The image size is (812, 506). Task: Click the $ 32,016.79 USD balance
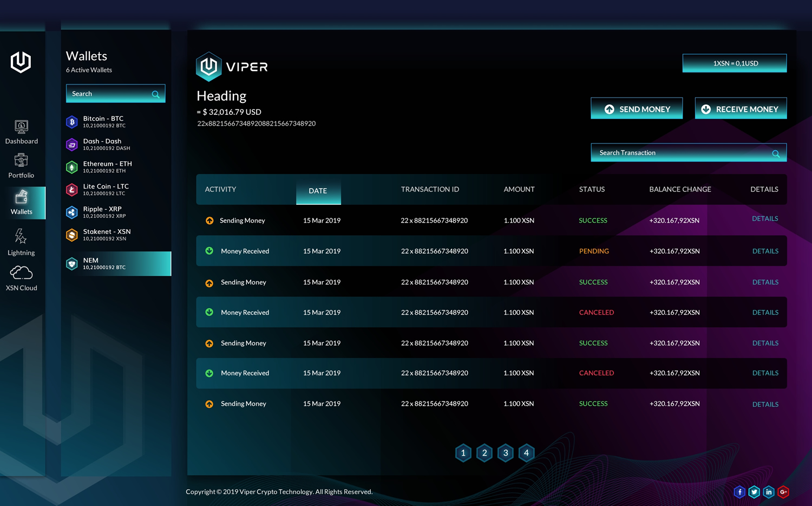coord(229,112)
